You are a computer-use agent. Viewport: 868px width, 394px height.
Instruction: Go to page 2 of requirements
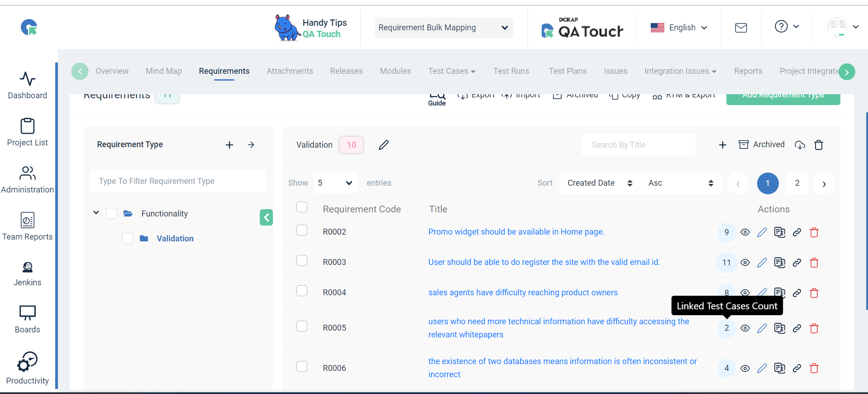[x=797, y=183]
